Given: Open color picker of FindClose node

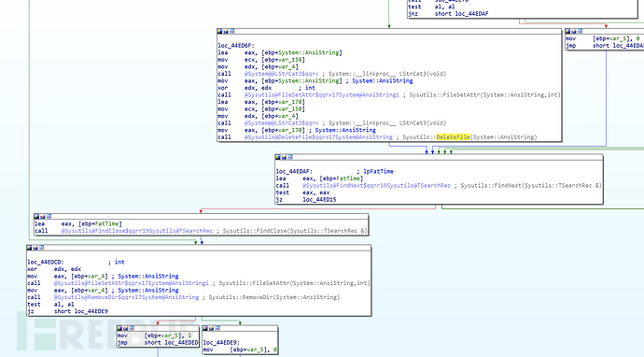Looking at the screenshot, I should pos(36,216).
